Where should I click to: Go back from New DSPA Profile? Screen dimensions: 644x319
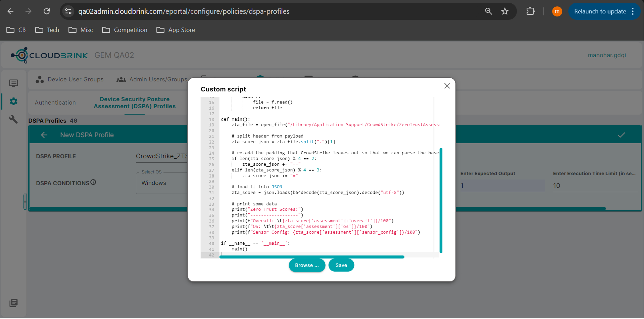click(x=44, y=135)
